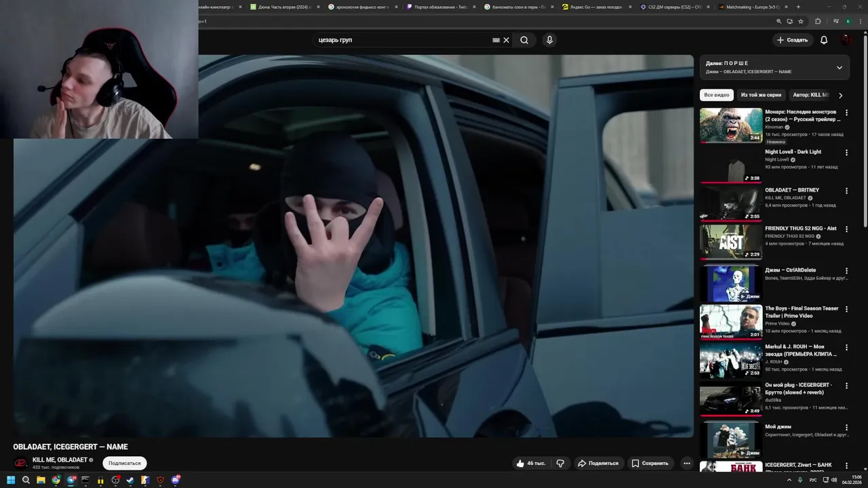Click the Создать create button
This screenshot has width=868, height=488.
coord(792,40)
